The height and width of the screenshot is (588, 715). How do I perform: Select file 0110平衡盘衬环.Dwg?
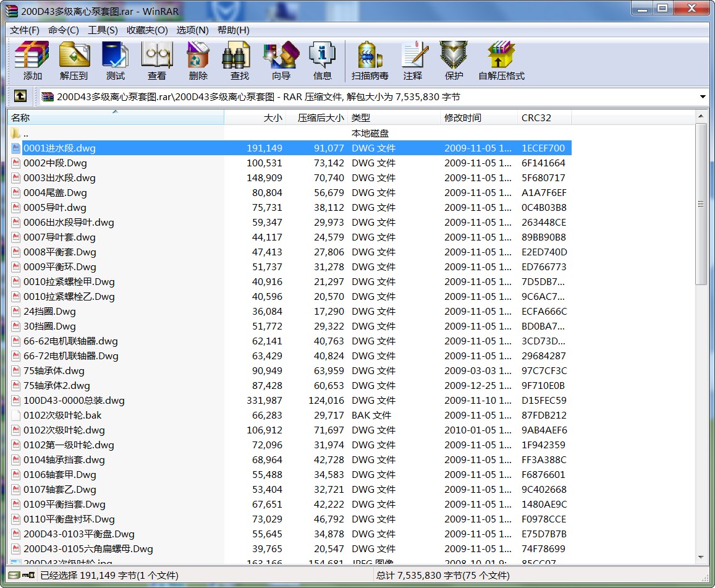pos(290,519)
